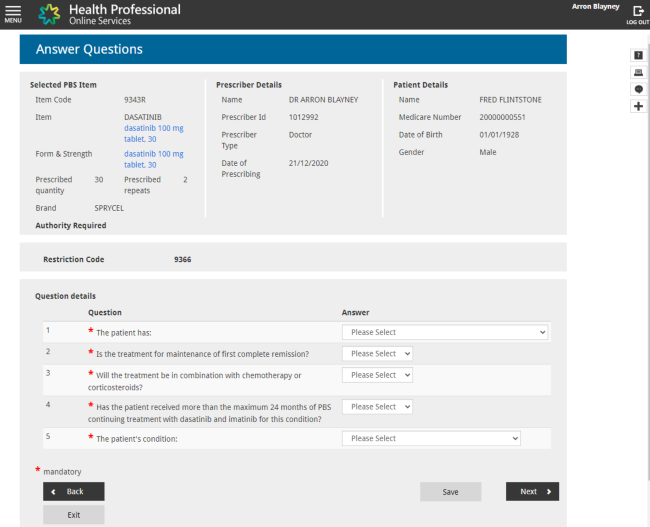Click brand value SPRYCEL
Viewport: 650px width, 527px height.
pos(109,208)
